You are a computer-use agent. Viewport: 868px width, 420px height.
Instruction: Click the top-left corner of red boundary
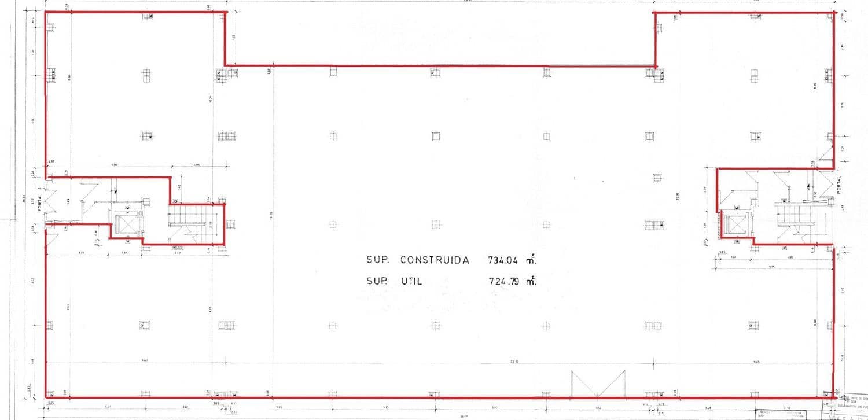45,12
